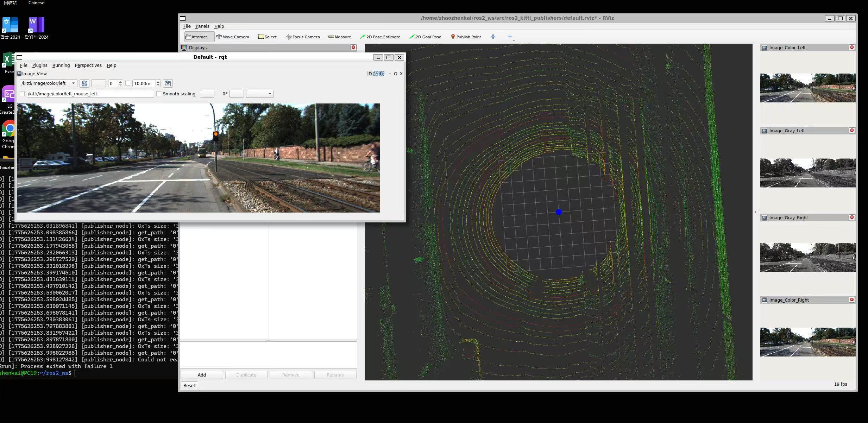This screenshot has width=868, height=423.
Task: Click the Image_Color_Right panel icon
Action: click(x=765, y=300)
